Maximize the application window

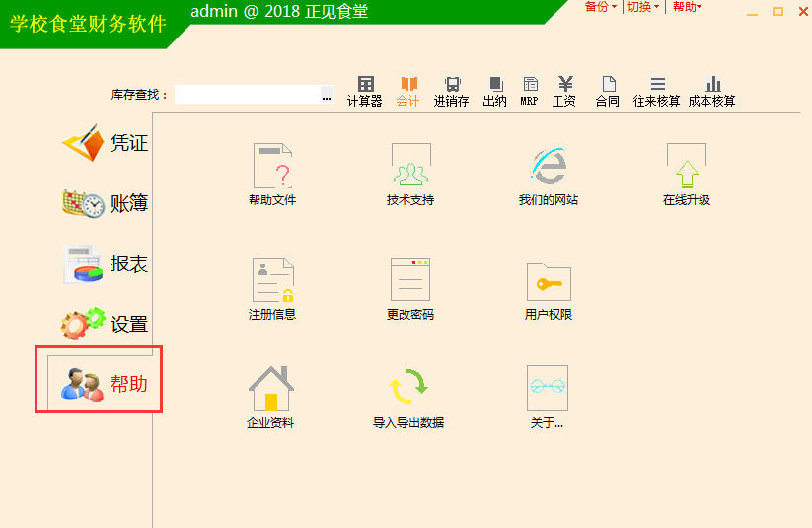click(x=777, y=12)
